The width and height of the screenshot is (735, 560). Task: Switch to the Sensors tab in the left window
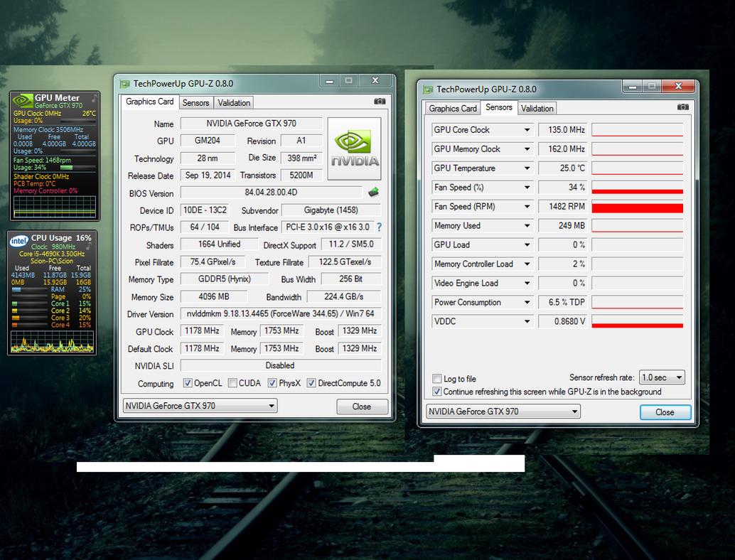point(195,102)
